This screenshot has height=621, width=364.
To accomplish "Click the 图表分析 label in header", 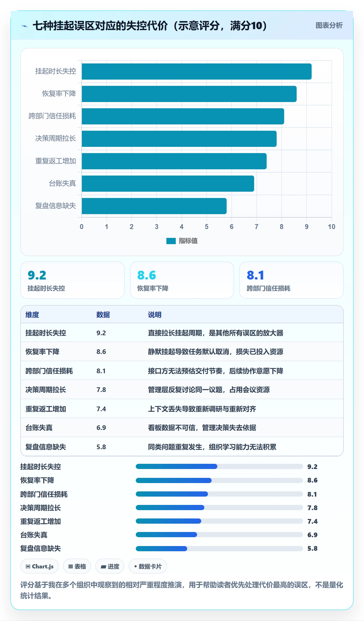I will tap(329, 26).
